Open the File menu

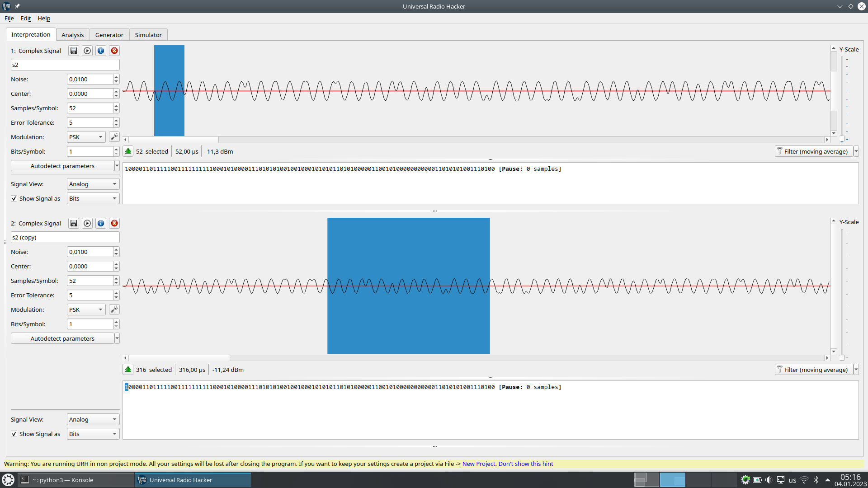[9, 18]
